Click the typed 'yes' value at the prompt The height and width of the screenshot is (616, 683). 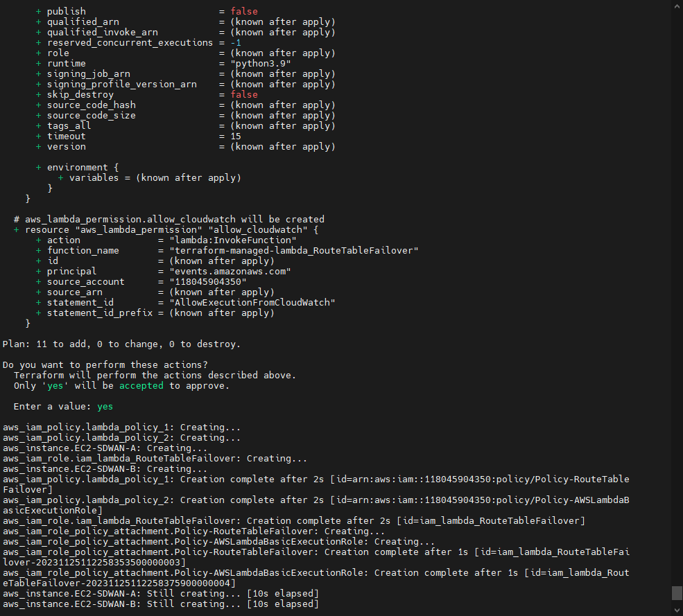coord(105,407)
